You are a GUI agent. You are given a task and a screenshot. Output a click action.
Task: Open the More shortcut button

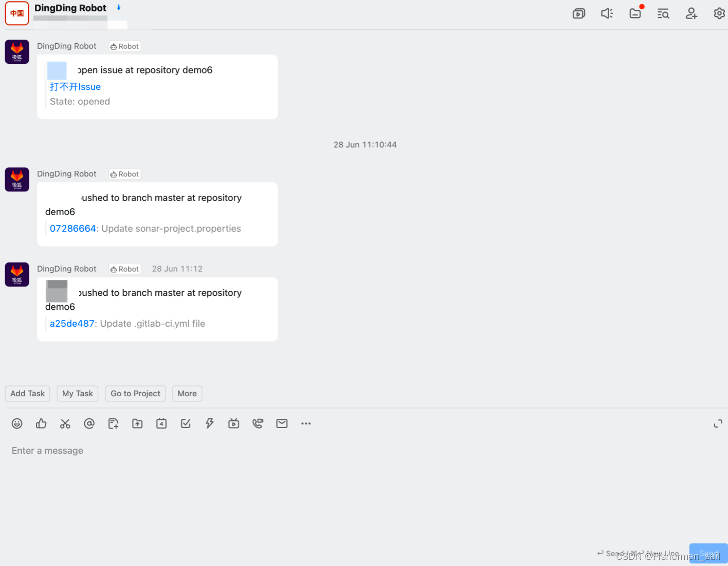pyautogui.click(x=187, y=394)
